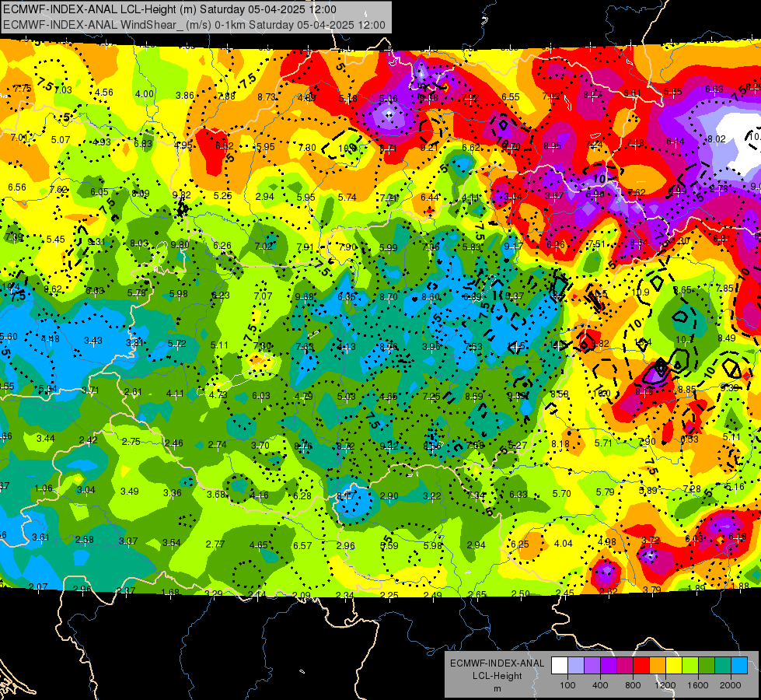Click the wind shear value 3.70
761x700 pixels.
pos(260,445)
